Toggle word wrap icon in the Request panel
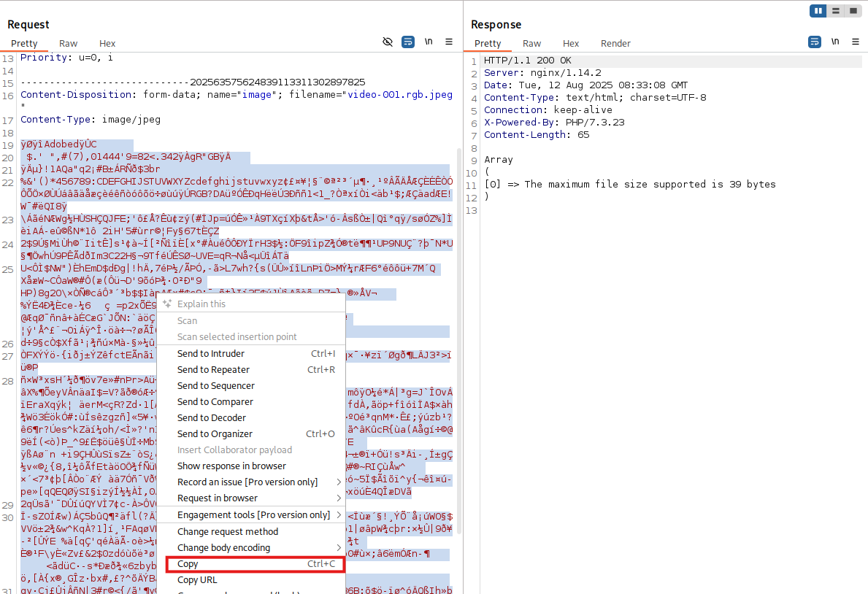The width and height of the screenshot is (868, 594). (409, 42)
